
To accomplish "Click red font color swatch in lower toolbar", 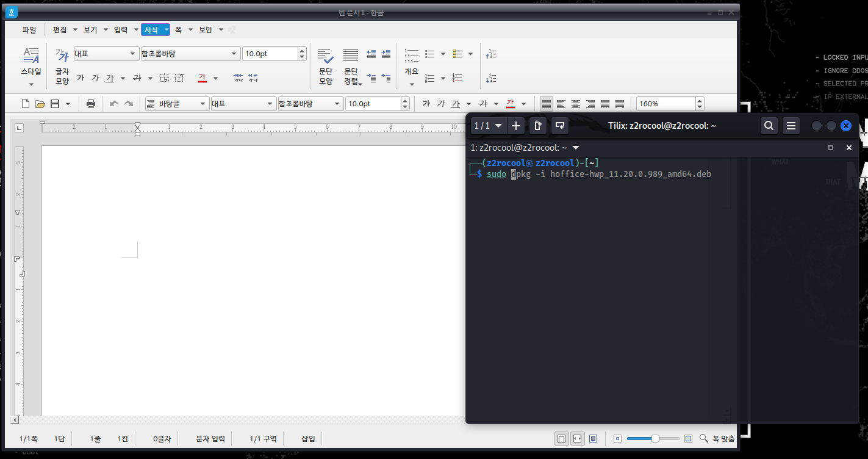I will click(511, 104).
